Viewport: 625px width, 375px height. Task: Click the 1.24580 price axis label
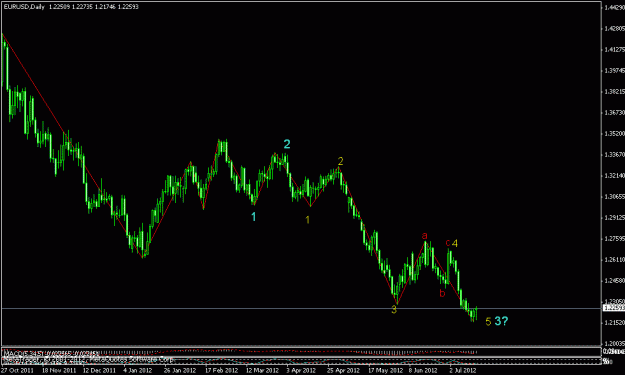(x=614, y=281)
